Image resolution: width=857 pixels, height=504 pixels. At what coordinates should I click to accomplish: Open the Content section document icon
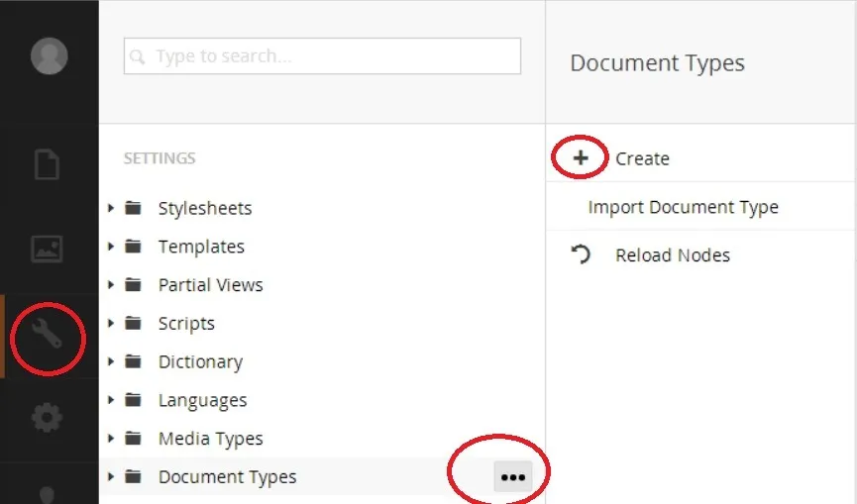tap(48, 163)
